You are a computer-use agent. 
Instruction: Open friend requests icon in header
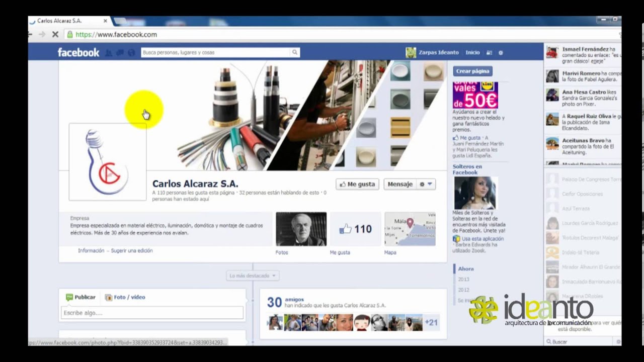pos(109,52)
